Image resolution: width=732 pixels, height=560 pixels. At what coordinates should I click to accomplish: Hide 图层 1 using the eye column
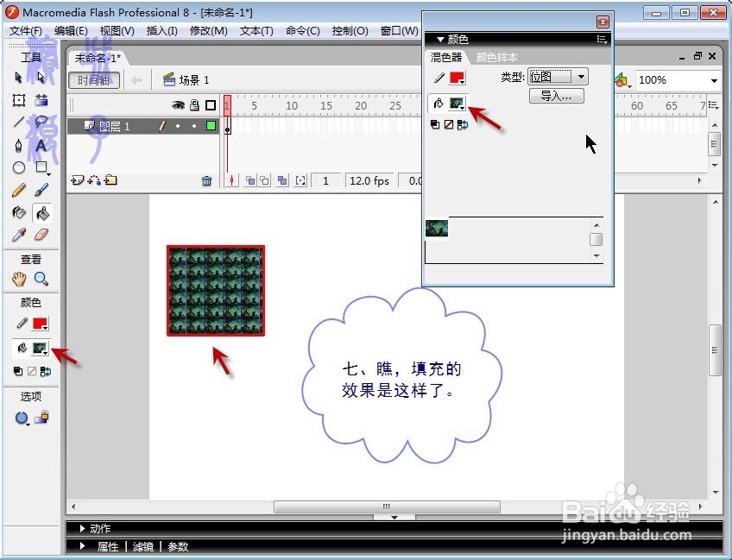(x=178, y=126)
